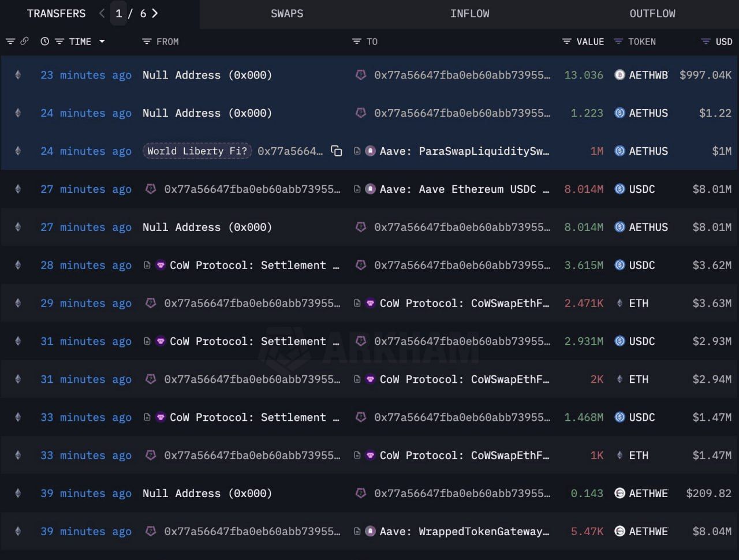This screenshot has width=739, height=560.
Task: Click CoWSwapEthF… recipient in 1K ETH row
Action: click(x=464, y=456)
